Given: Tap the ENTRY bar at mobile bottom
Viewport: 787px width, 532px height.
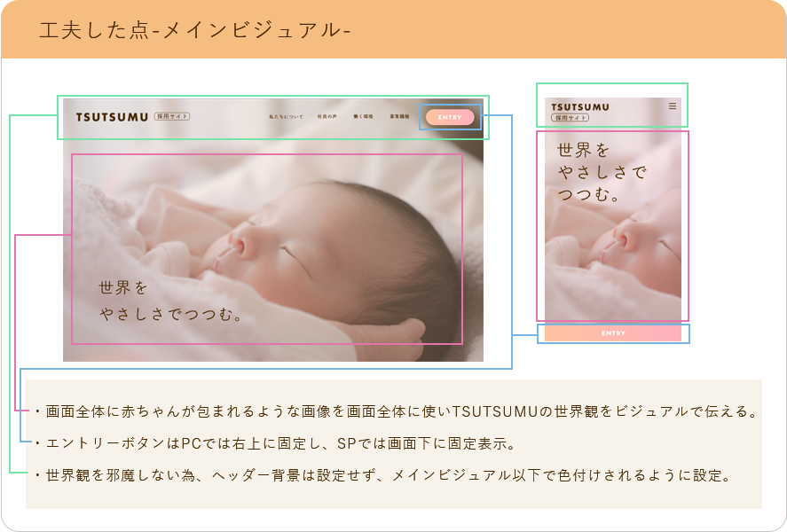Looking at the screenshot, I should 613,333.
